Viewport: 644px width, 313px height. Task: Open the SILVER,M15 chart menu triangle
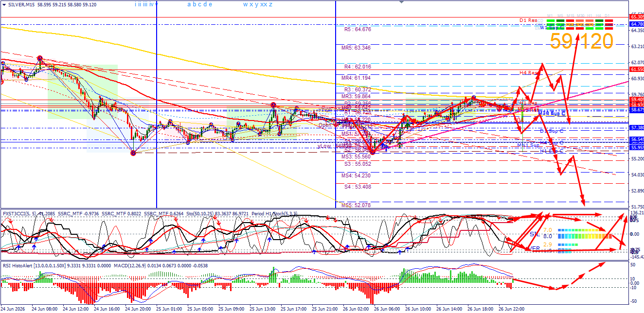(x=4, y=4)
